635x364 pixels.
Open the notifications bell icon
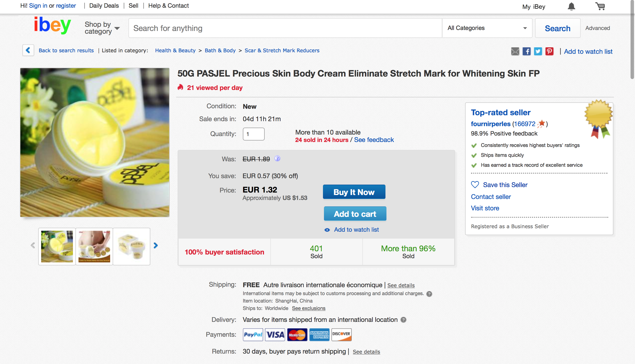pos(571,6)
